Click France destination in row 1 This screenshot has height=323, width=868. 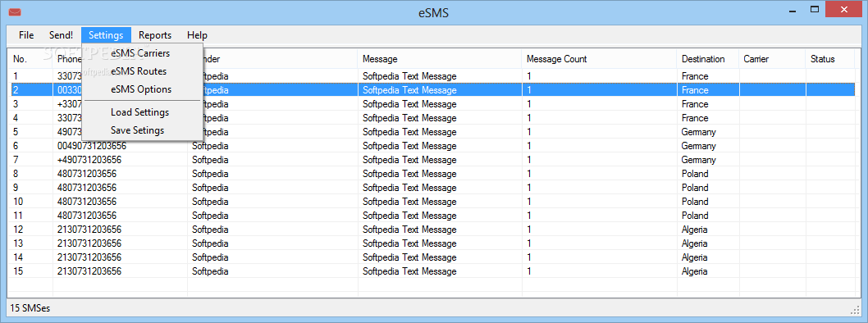point(695,76)
